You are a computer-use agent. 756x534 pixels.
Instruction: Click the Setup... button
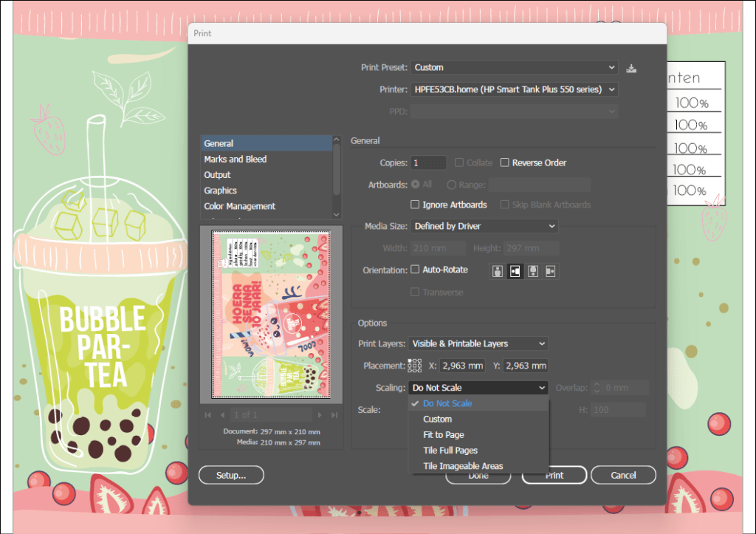pos(230,475)
